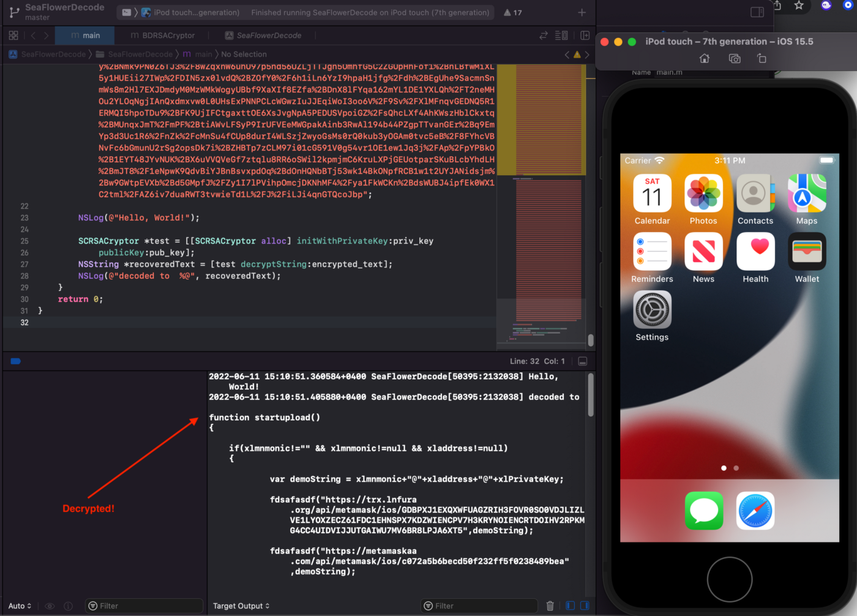The image size is (857, 616).
Task: Open SeaFlowerDecode project in jump bar
Action: pos(47,54)
